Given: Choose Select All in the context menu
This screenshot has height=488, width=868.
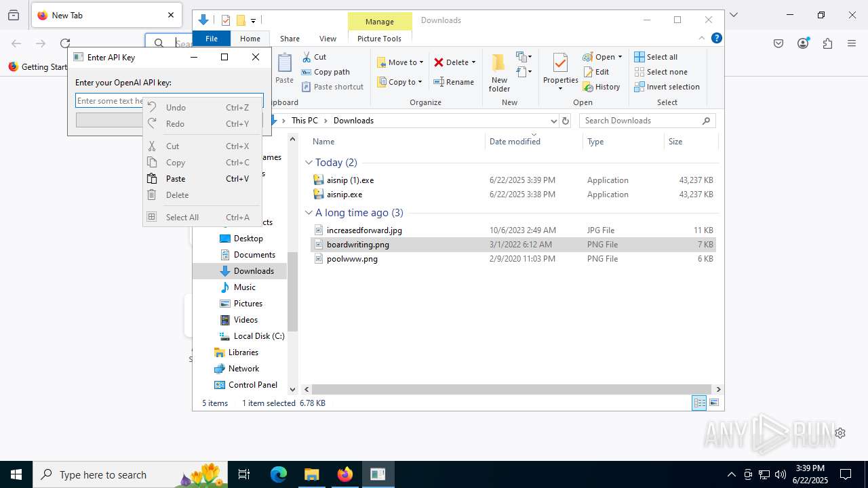Looking at the screenshot, I should [202, 218].
